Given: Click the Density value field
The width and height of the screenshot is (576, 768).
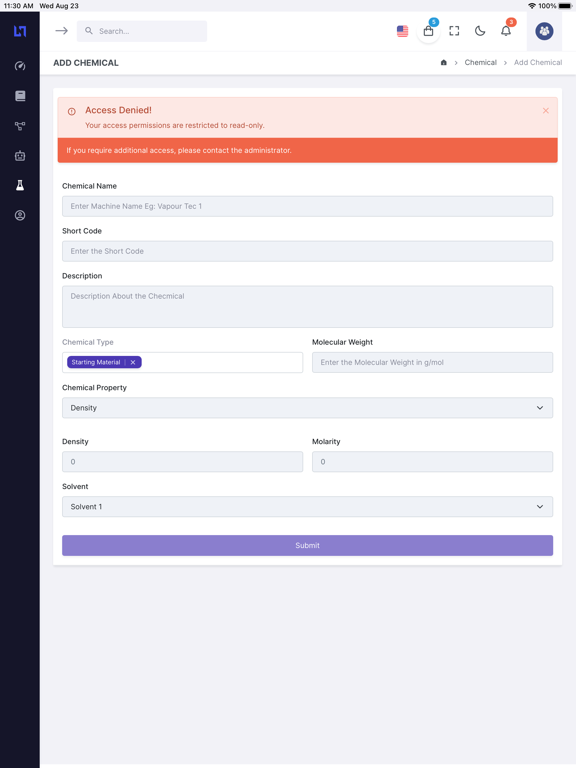Looking at the screenshot, I should (182, 462).
